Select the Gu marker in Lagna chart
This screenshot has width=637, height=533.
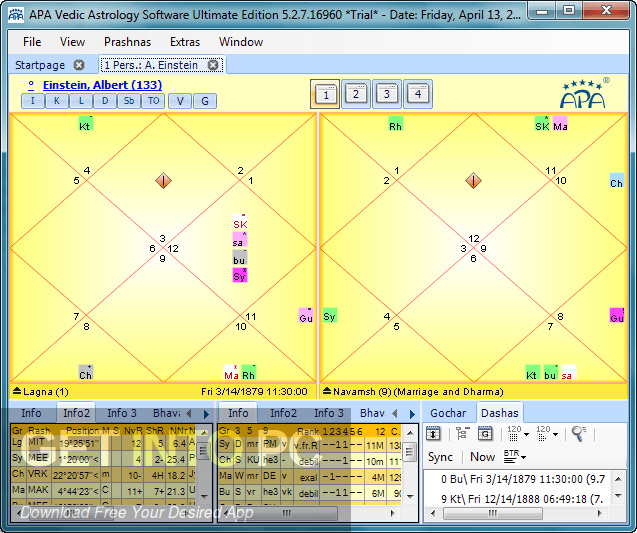click(x=306, y=316)
